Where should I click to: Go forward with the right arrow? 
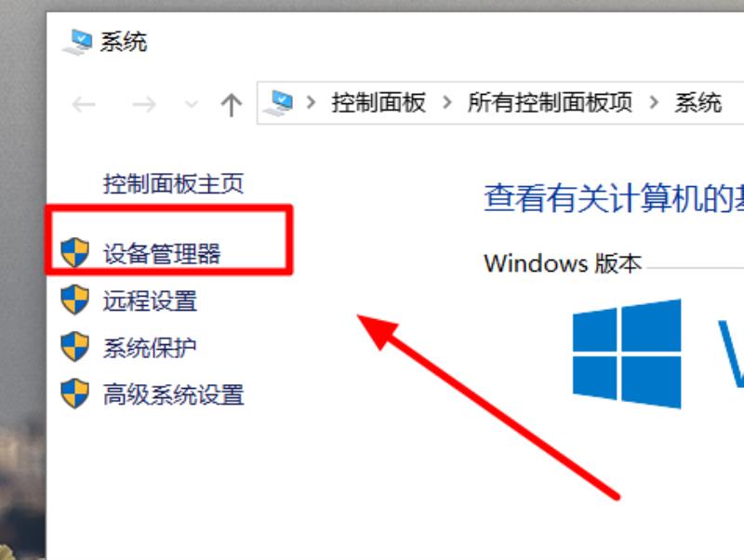pyautogui.click(x=144, y=104)
